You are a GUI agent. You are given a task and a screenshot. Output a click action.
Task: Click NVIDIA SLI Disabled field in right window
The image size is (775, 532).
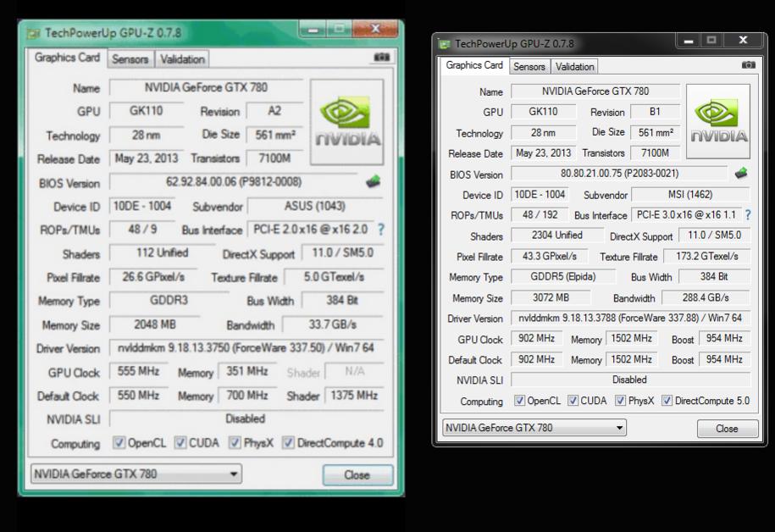[x=630, y=380]
